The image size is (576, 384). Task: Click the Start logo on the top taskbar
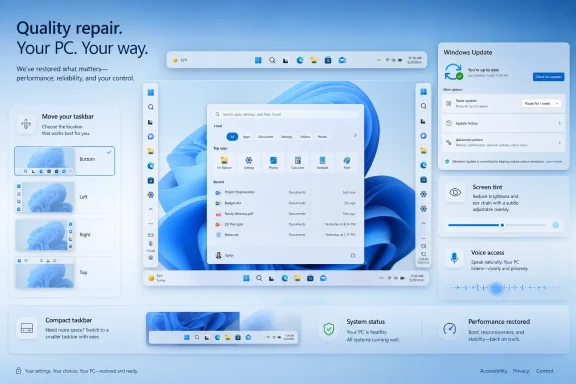[258, 60]
